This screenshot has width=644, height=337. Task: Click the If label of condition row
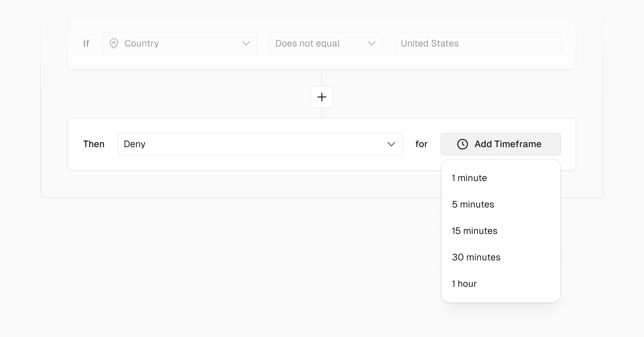86,43
